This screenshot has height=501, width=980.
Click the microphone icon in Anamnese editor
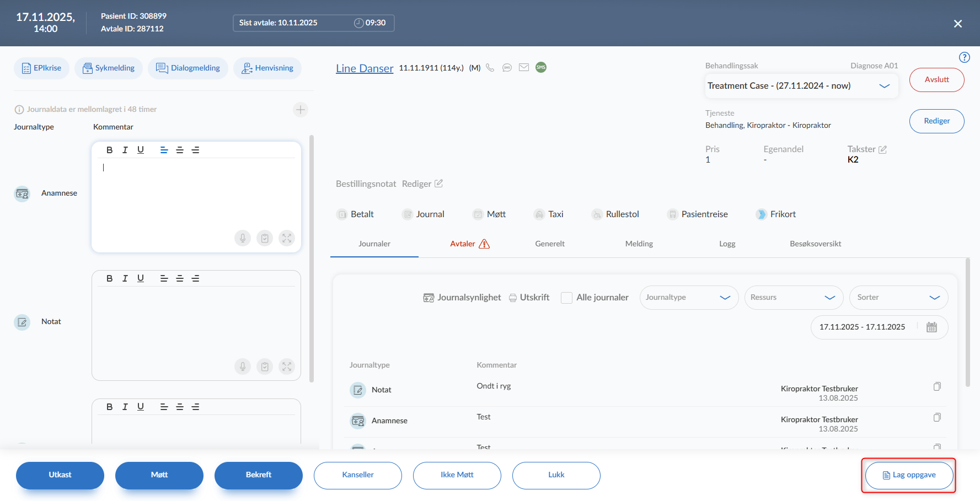(243, 238)
